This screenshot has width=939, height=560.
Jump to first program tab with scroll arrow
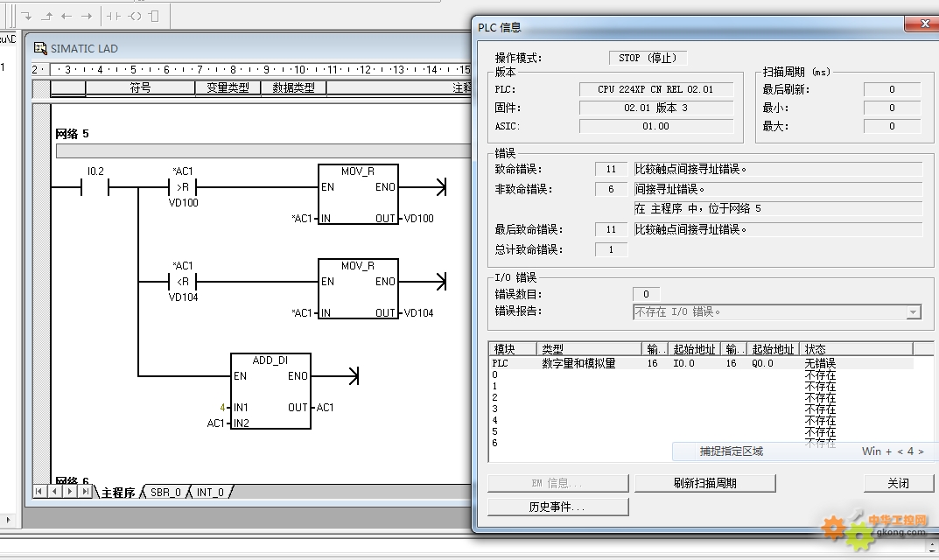(39, 492)
